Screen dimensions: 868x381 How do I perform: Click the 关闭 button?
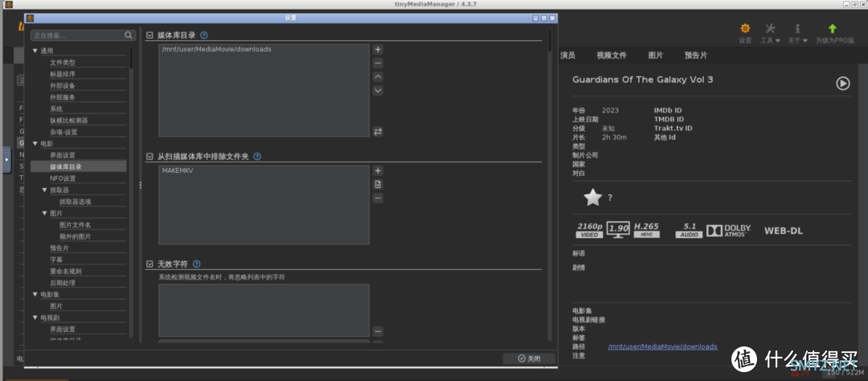click(529, 358)
